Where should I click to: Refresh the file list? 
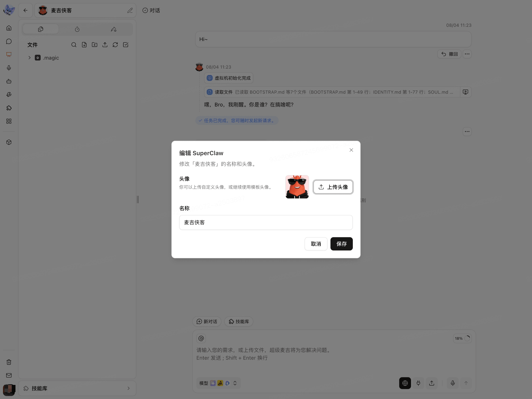[115, 45]
